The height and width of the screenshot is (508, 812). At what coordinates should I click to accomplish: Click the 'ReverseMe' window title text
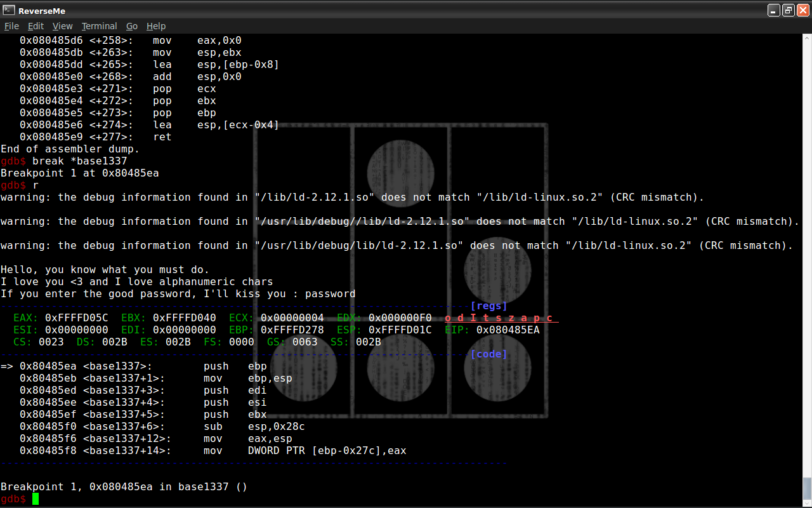coord(42,10)
